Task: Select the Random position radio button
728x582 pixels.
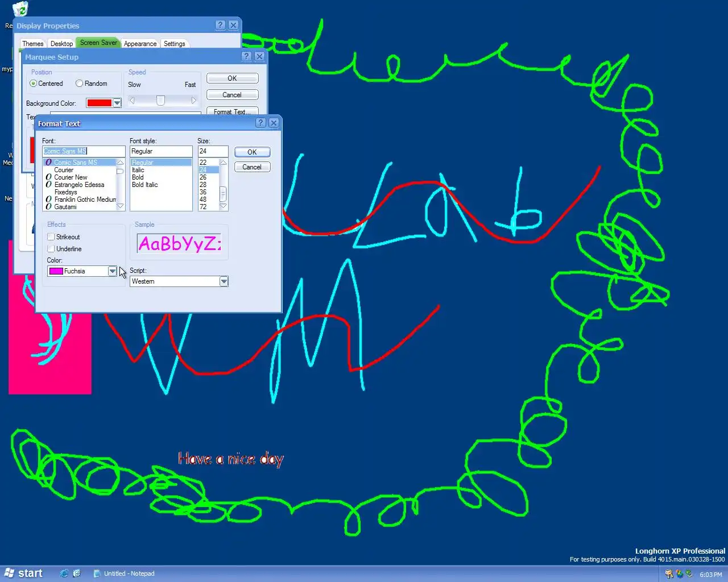Action: 79,84
